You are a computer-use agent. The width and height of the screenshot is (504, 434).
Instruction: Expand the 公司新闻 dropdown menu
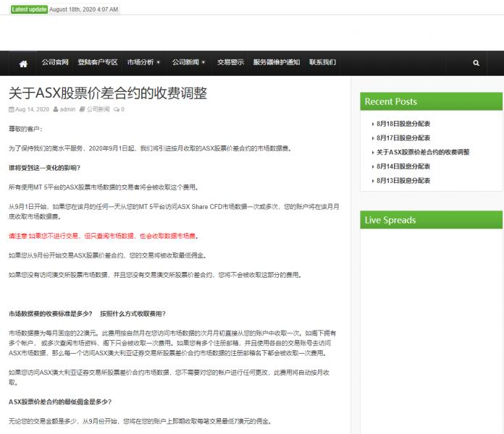[x=188, y=62]
